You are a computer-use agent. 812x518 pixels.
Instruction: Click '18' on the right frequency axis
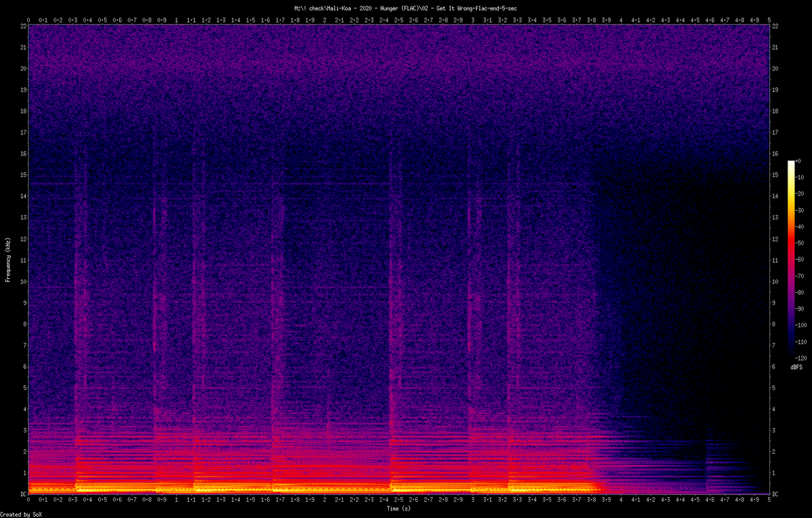tap(775, 111)
